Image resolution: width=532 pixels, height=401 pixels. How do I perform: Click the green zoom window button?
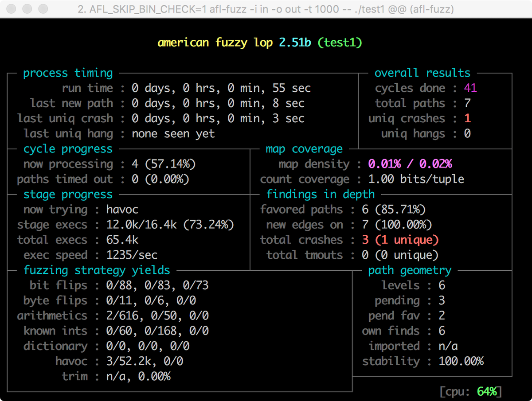[43, 9]
